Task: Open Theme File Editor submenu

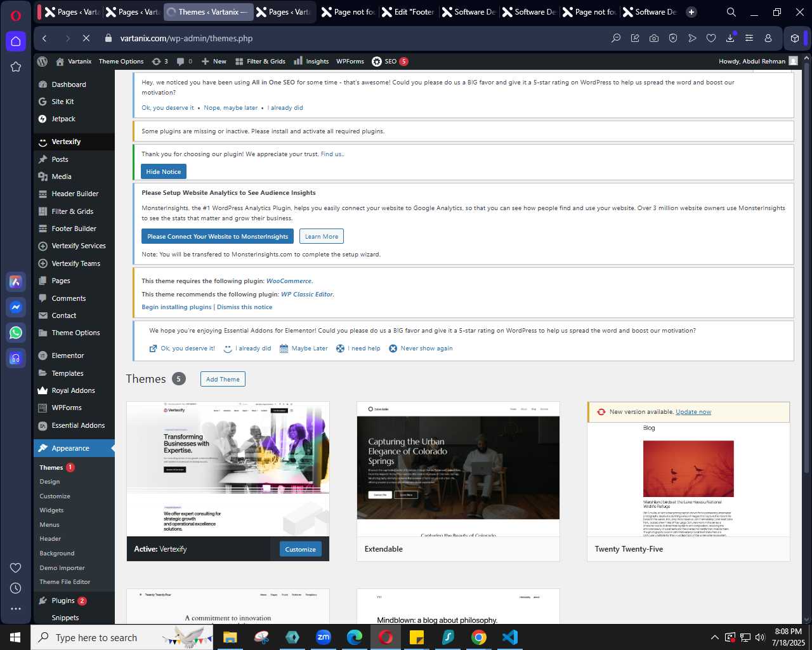Action: coord(65,582)
